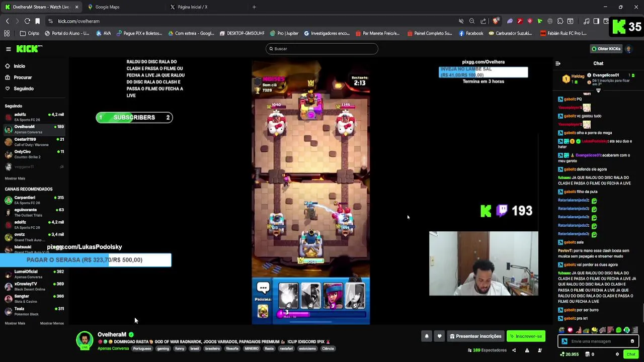Click the user icon beside the report icon
644x362 pixels.
[x=540, y=350]
